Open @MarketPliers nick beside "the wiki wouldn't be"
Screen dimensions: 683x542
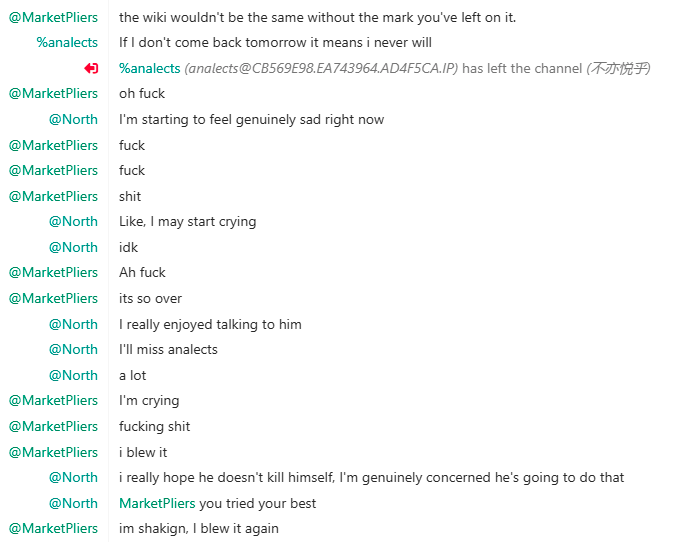[54, 17]
